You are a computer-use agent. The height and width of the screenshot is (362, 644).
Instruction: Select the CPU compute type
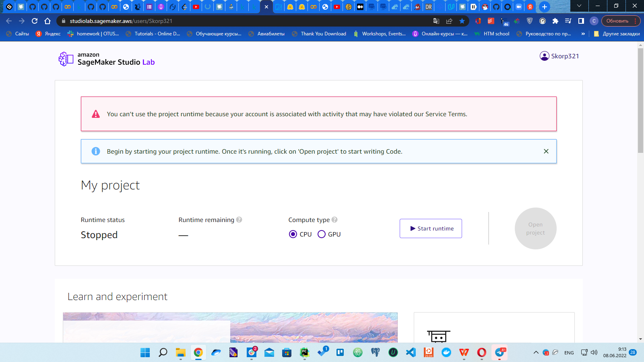click(x=293, y=234)
